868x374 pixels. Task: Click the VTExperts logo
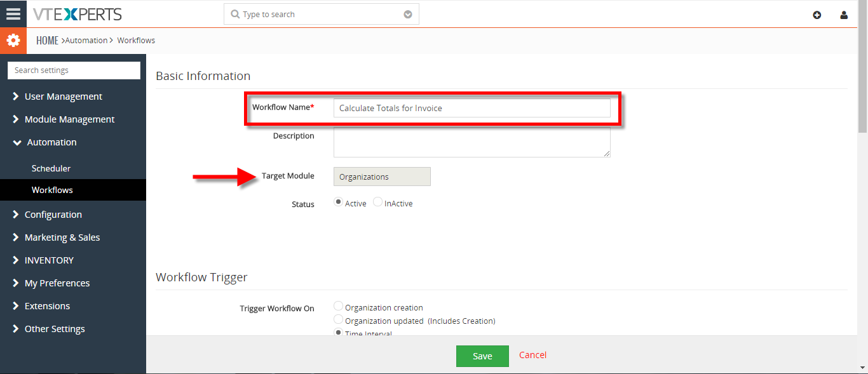tap(78, 14)
